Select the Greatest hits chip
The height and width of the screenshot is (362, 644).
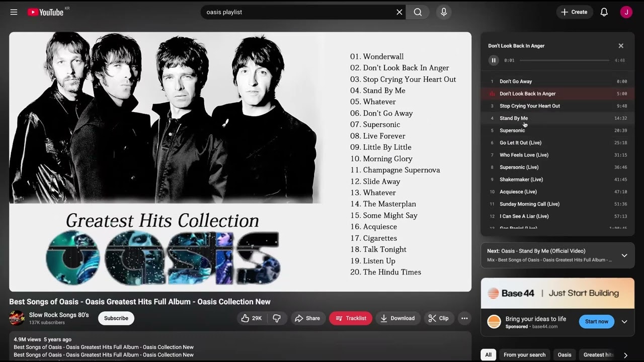pos(599,355)
